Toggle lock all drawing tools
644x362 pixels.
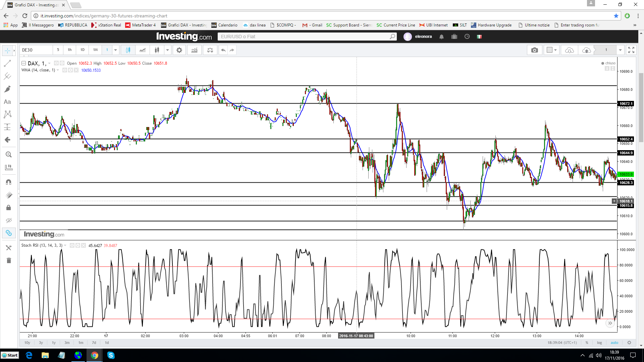(9, 207)
